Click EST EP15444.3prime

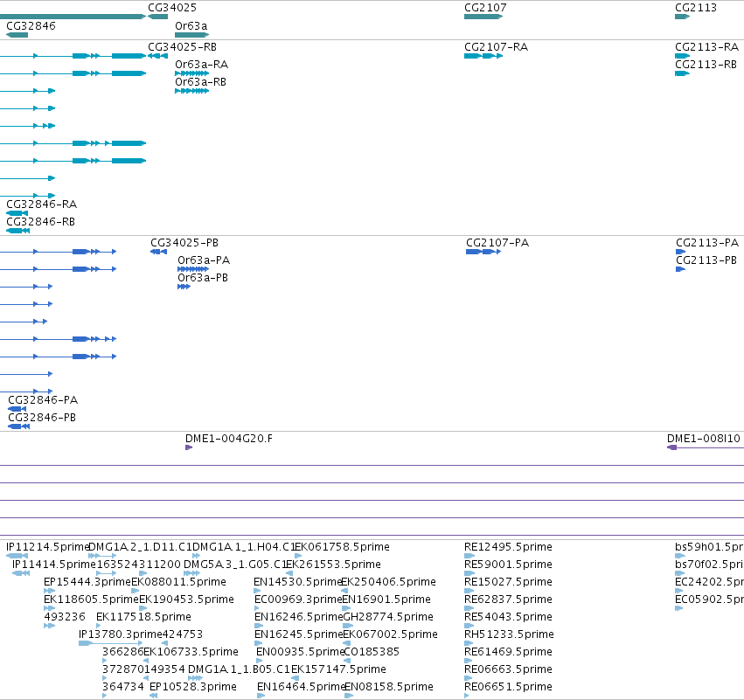[87, 582]
